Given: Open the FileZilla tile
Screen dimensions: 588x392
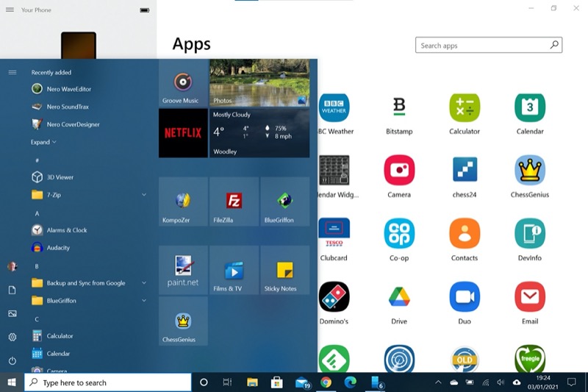Looking at the screenshot, I should [x=234, y=202].
